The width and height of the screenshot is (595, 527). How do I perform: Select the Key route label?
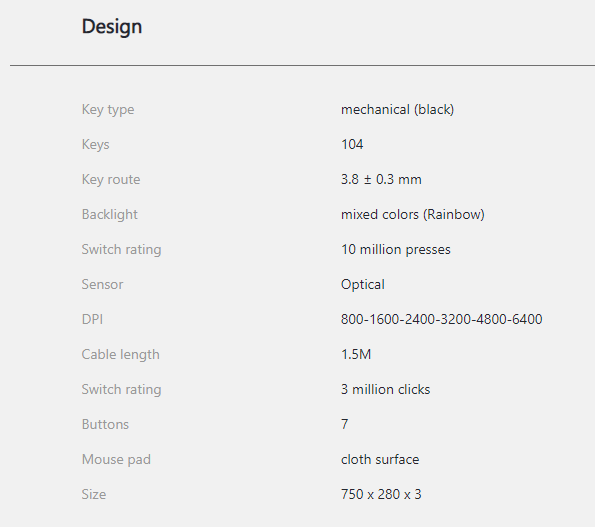[111, 179]
